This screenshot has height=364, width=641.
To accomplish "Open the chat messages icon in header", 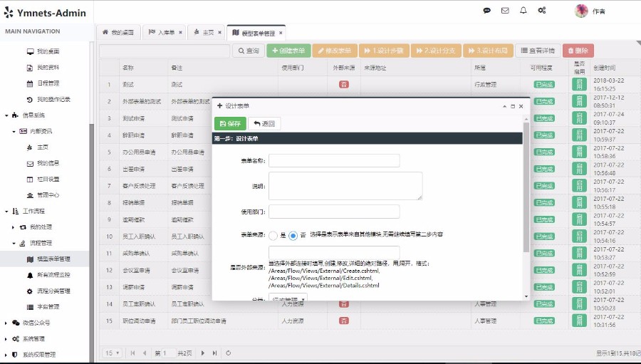I will (486, 11).
